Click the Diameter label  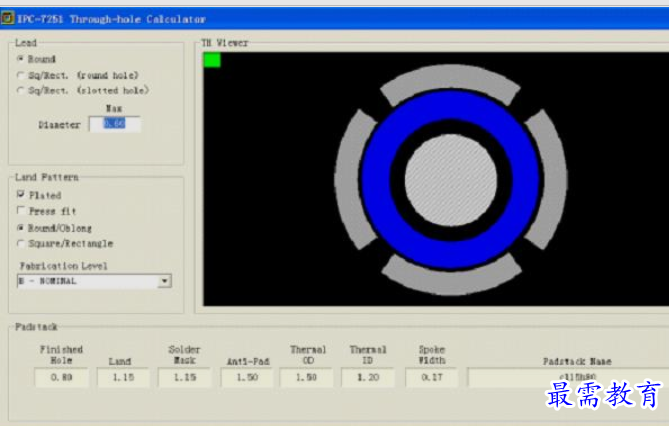coord(59,125)
